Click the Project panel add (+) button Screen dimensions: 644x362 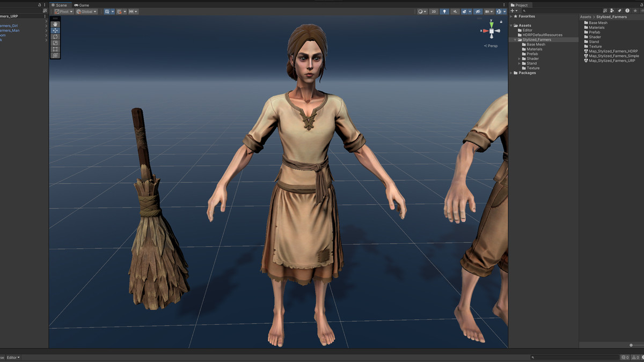(x=514, y=11)
